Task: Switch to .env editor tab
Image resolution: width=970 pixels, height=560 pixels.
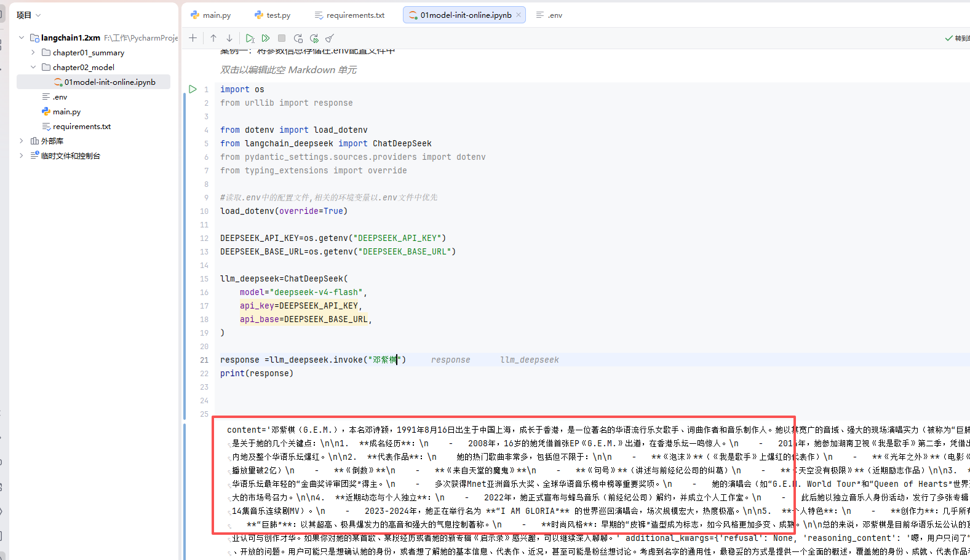Action: pos(549,15)
